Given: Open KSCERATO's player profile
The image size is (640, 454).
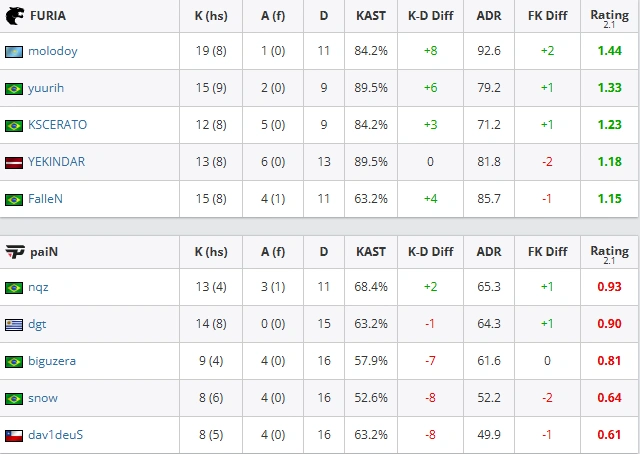Looking at the screenshot, I should [x=58, y=125].
